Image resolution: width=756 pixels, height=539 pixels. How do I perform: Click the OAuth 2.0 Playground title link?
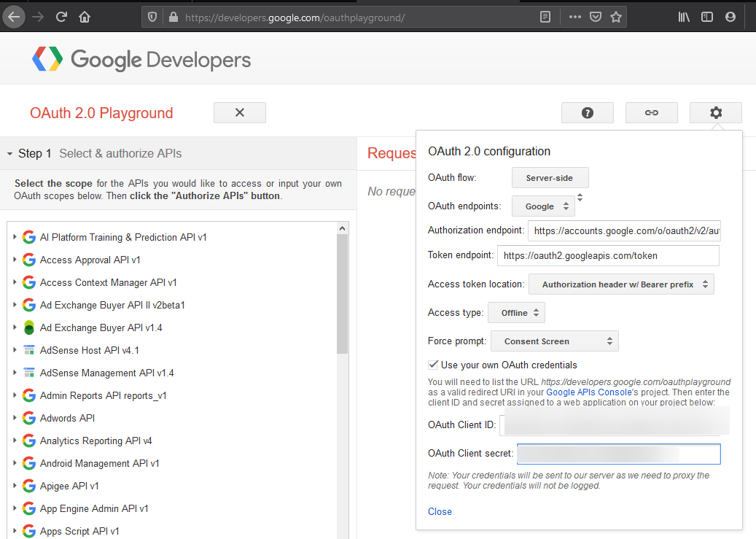point(101,113)
